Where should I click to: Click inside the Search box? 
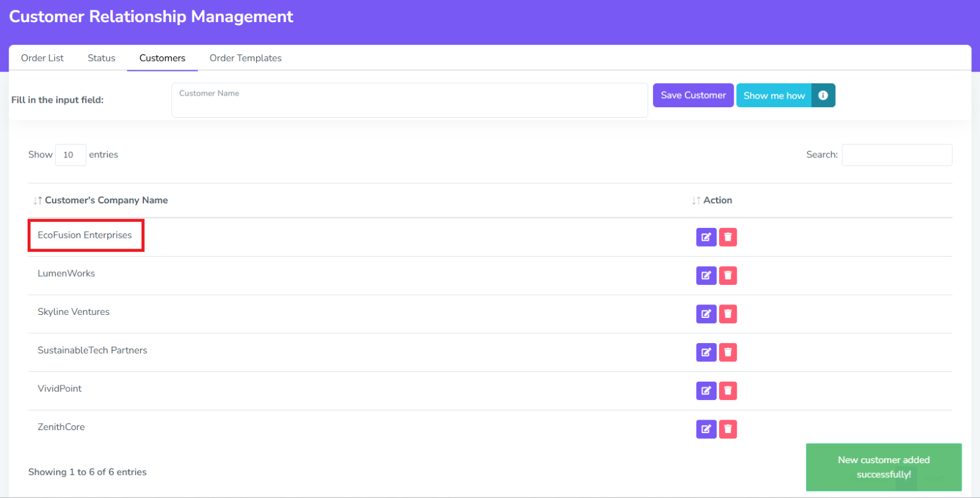tap(897, 155)
